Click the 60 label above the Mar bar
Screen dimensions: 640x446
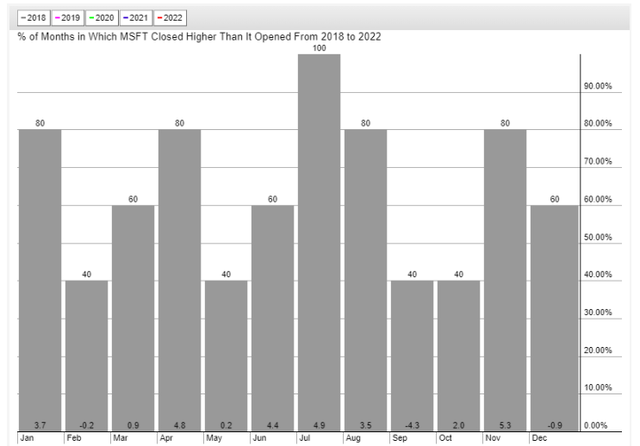pyautogui.click(x=133, y=199)
